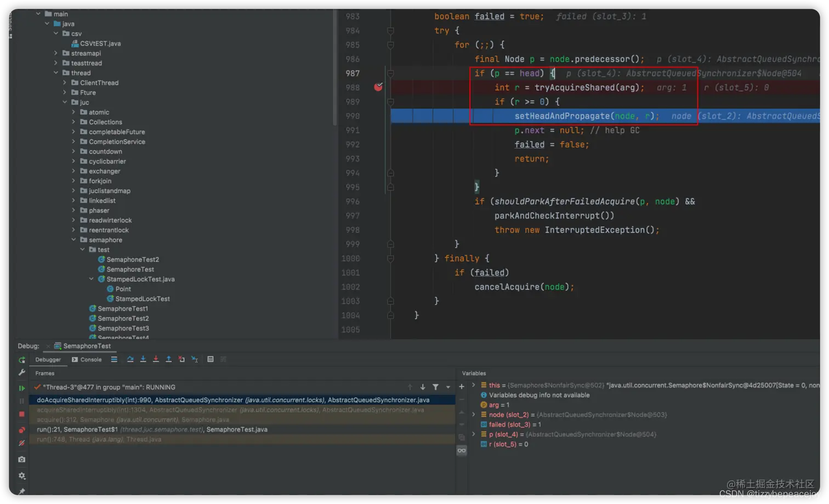The height and width of the screenshot is (504, 829).
Task: Open the debug panel gear settings icon
Action: click(x=22, y=476)
